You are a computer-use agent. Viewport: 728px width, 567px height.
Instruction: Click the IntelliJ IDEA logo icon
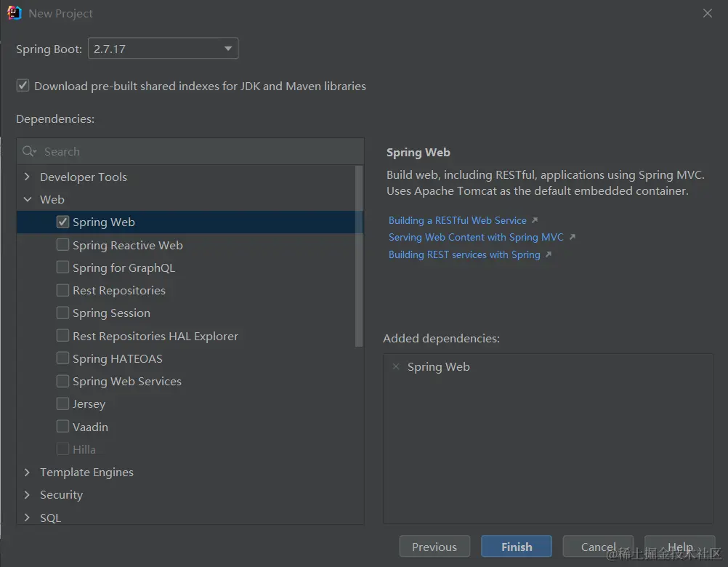pos(15,13)
